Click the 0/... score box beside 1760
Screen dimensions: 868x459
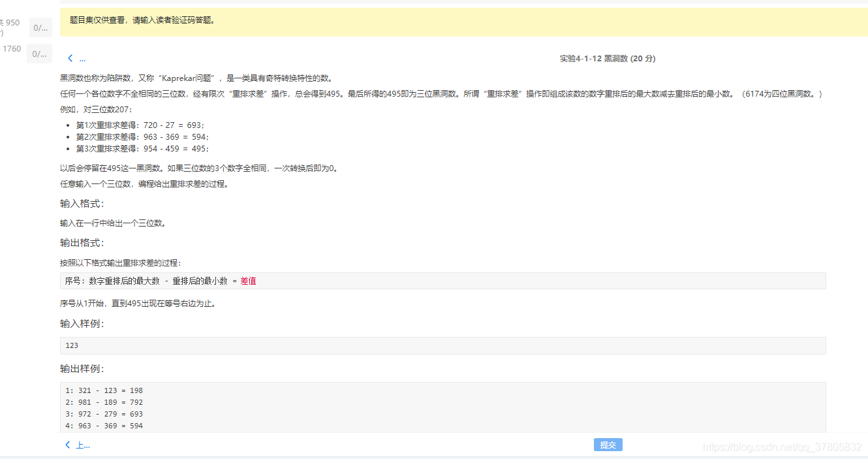(39, 53)
